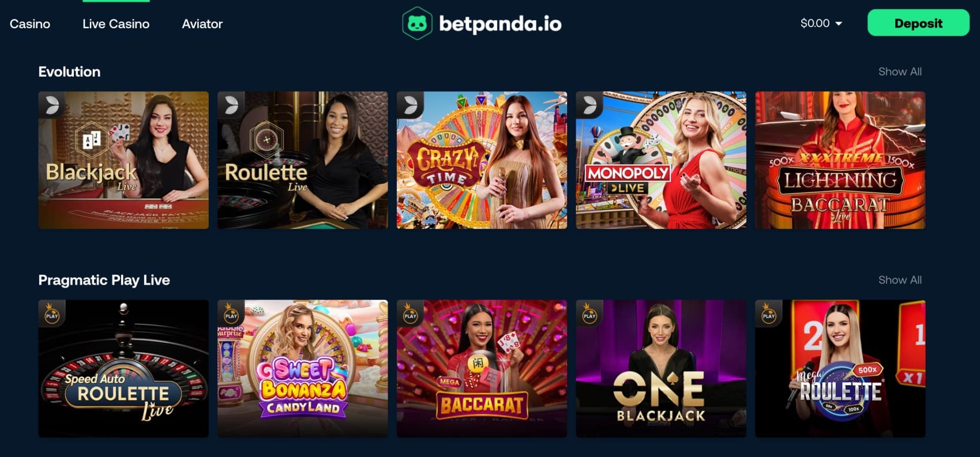Click Pragmatic Play badge on Speed Auto Roulette
980x457 pixels.
click(x=52, y=314)
